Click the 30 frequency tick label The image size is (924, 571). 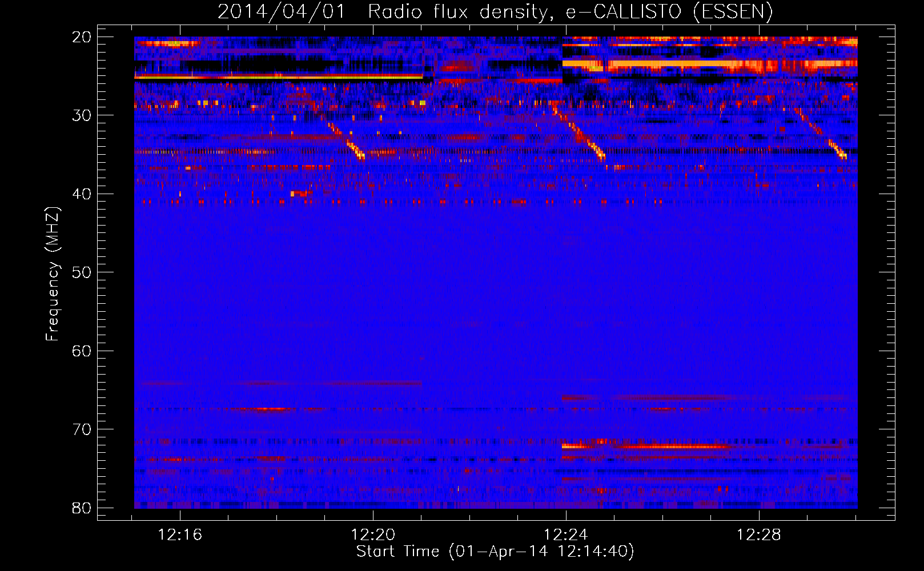[82, 115]
